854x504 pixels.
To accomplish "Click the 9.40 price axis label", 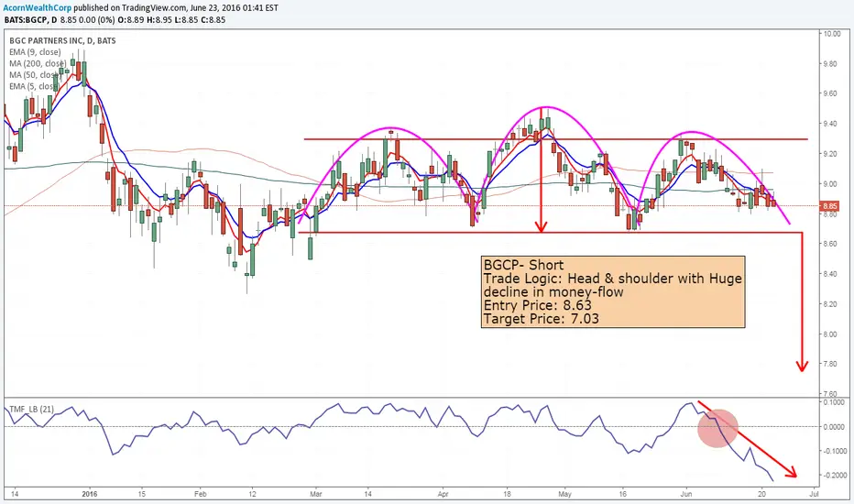I will 831,124.
